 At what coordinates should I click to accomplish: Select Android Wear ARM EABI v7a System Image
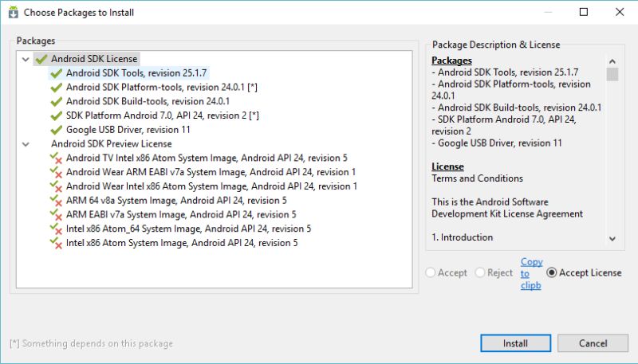coord(211,172)
